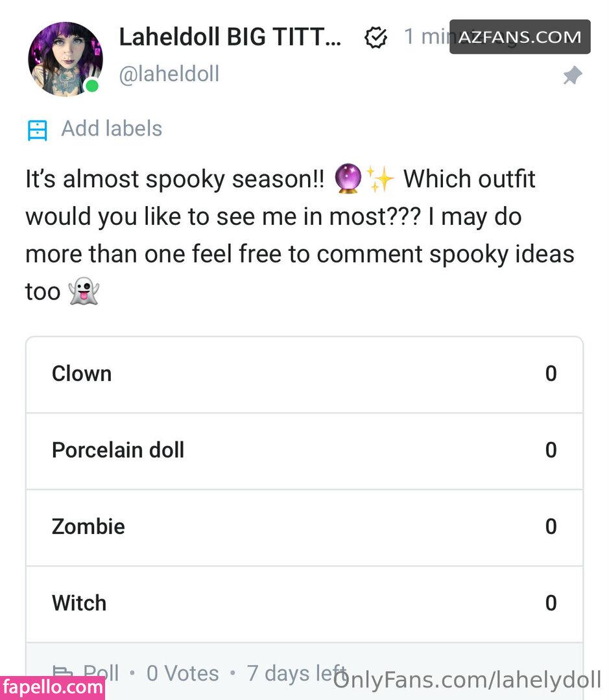Viewport: 609px width, 700px height.
Task: Open the @laheldoll handle link
Action: (x=169, y=74)
